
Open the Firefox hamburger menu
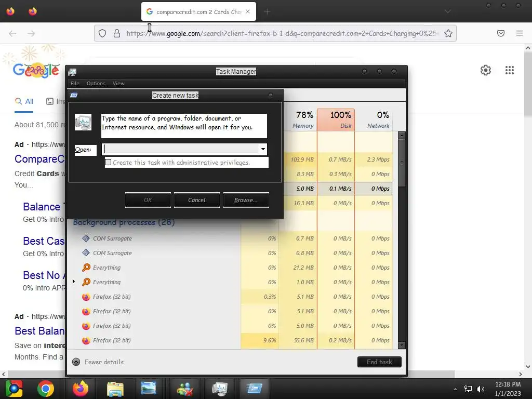520,33
